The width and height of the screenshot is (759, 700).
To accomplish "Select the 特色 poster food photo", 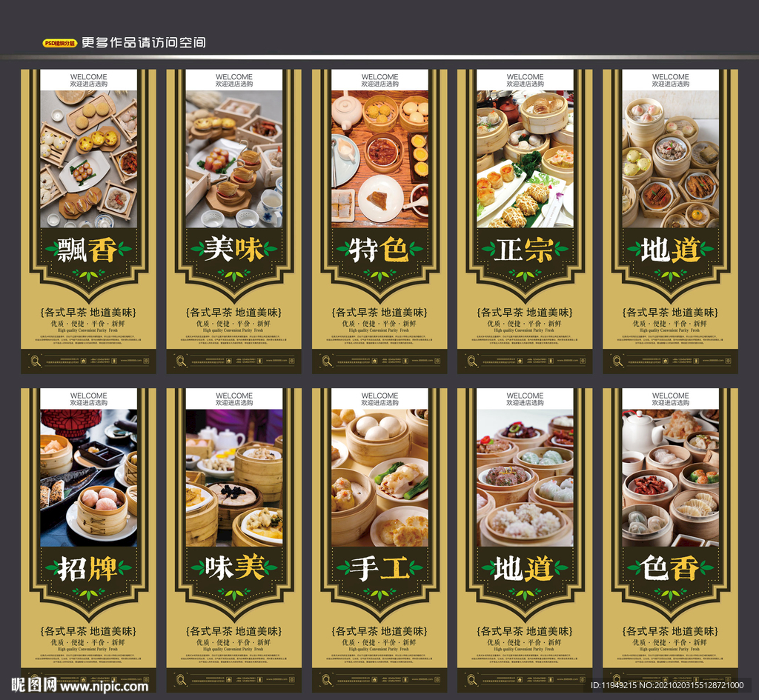I will 380,159.
